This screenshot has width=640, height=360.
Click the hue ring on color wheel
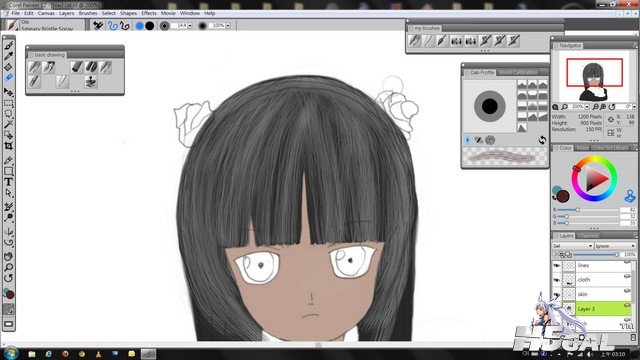pyautogui.click(x=594, y=161)
